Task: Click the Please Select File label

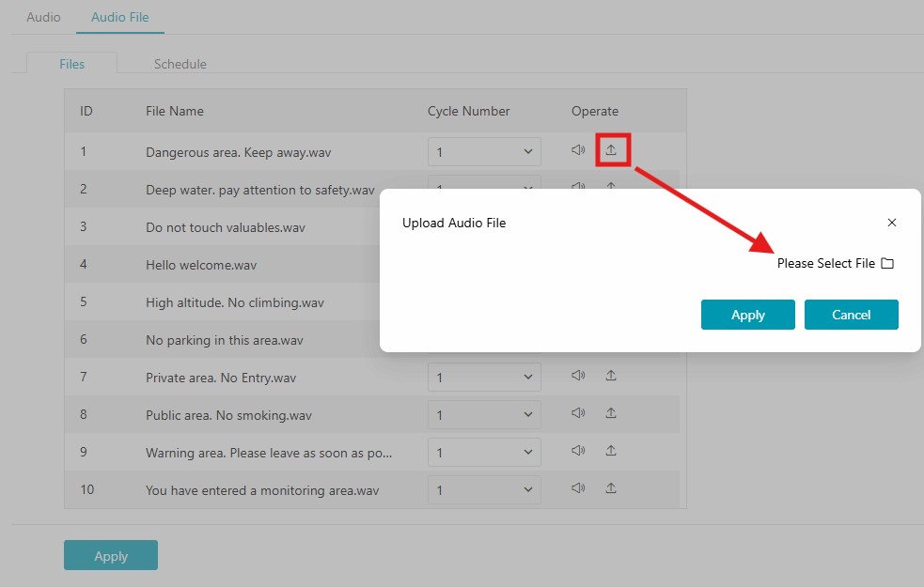Action: click(x=825, y=263)
